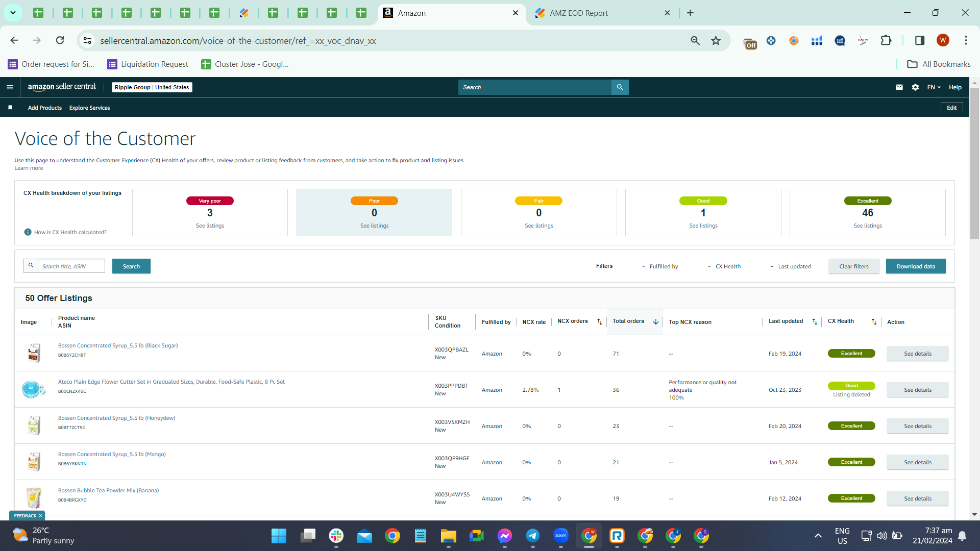The width and height of the screenshot is (980, 551).
Task: Click the bookmark flag icon beside Add Products
Action: pyautogui.click(x=10, y=108)
